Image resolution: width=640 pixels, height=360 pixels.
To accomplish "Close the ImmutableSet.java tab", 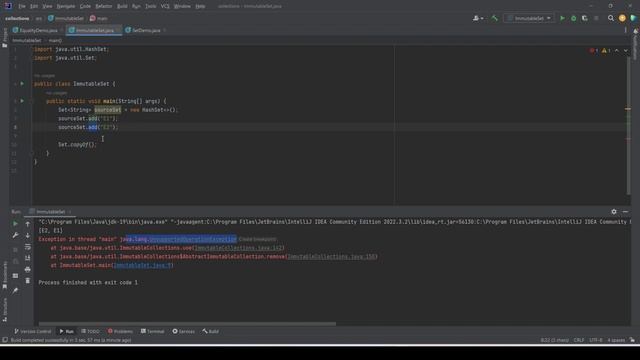I will [x=118, y=30].
